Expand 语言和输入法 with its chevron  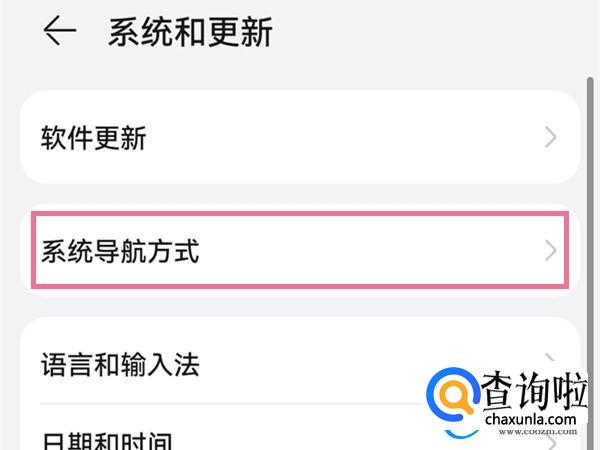[551, 362]
